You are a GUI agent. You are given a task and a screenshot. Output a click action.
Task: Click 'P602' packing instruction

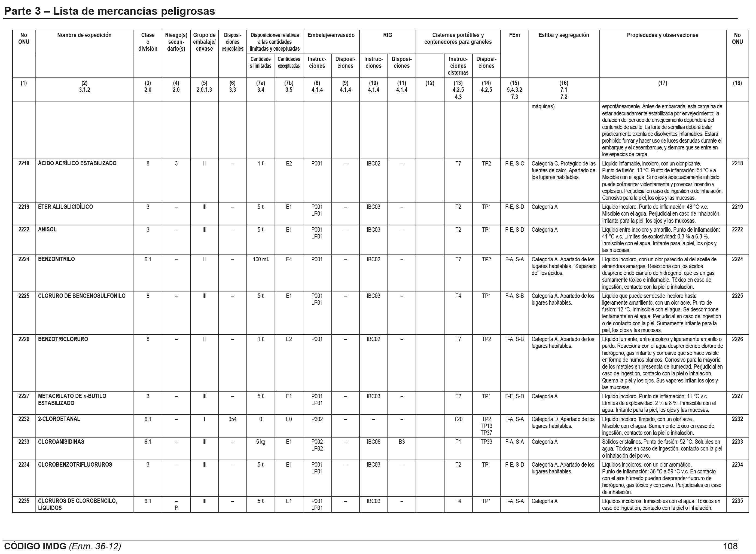coord(317,419)
